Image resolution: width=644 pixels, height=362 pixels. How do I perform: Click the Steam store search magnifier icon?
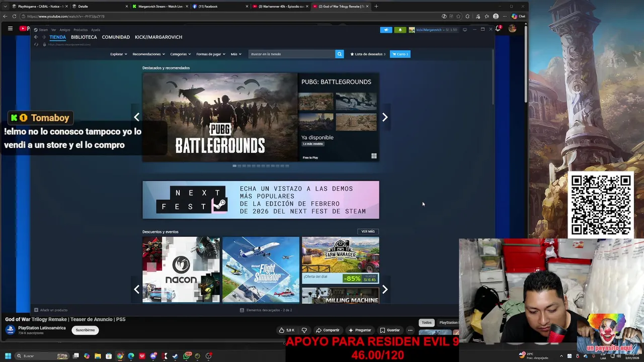tap(340, 54)
